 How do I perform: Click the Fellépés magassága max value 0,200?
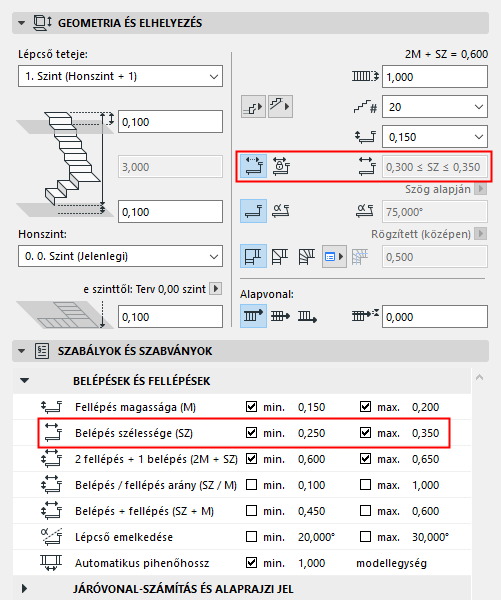[426, 407]
